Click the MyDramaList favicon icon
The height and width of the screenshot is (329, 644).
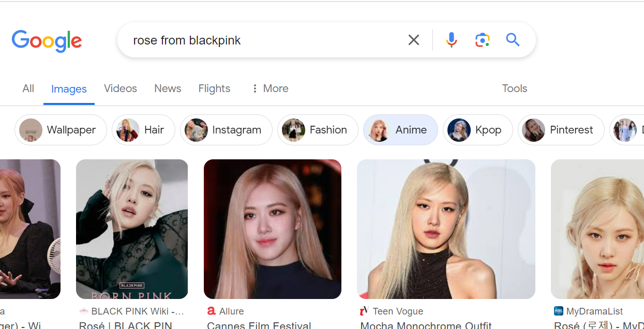pos(558,311)
